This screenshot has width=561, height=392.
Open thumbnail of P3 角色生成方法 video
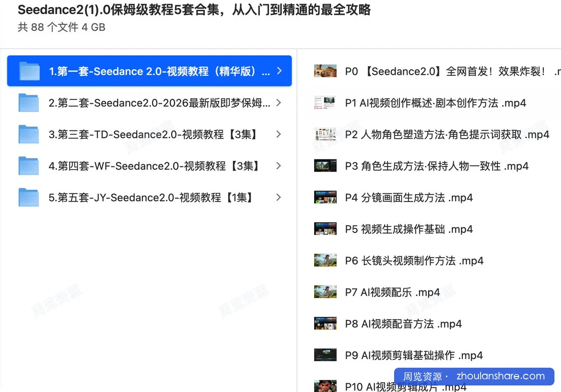pos(325,166)
